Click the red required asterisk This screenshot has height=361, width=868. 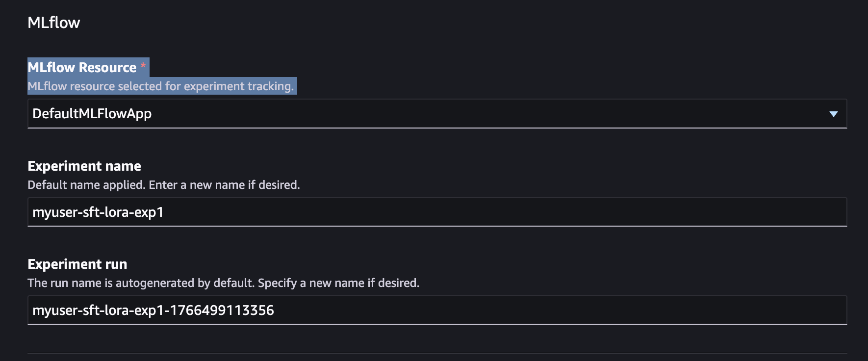coord(143,64)
